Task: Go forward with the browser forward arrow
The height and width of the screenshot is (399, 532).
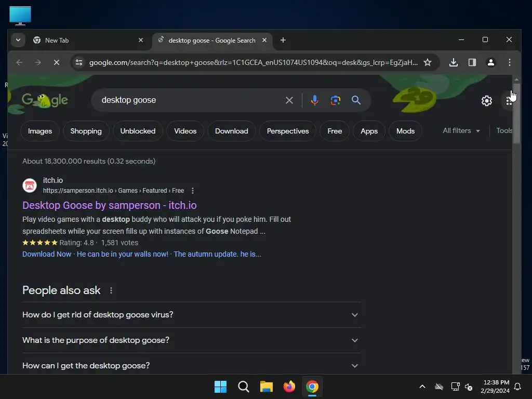Action: [38, 62]
